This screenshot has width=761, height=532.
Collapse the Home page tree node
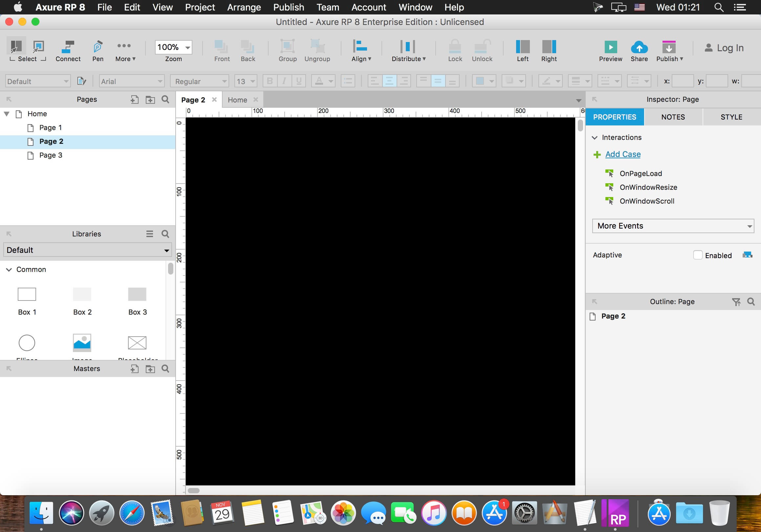[6, 114]
